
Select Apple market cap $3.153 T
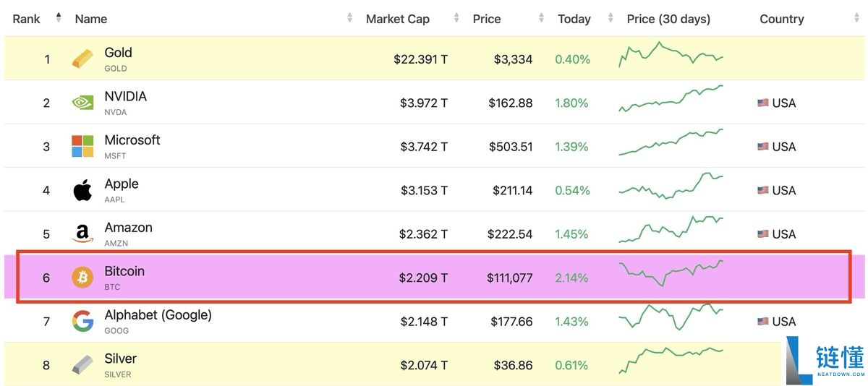click(424, 190)
